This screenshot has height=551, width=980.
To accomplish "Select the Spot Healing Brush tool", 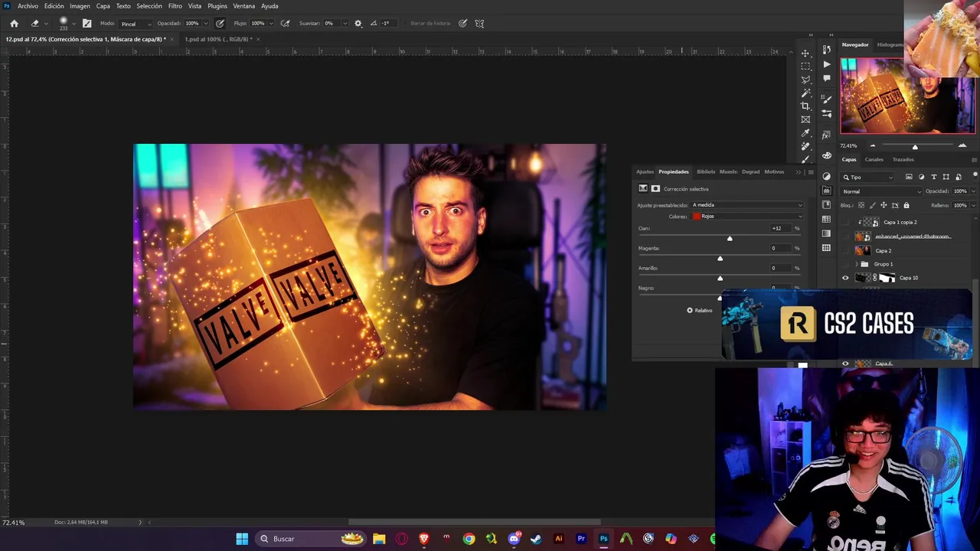I will point(805,146).
